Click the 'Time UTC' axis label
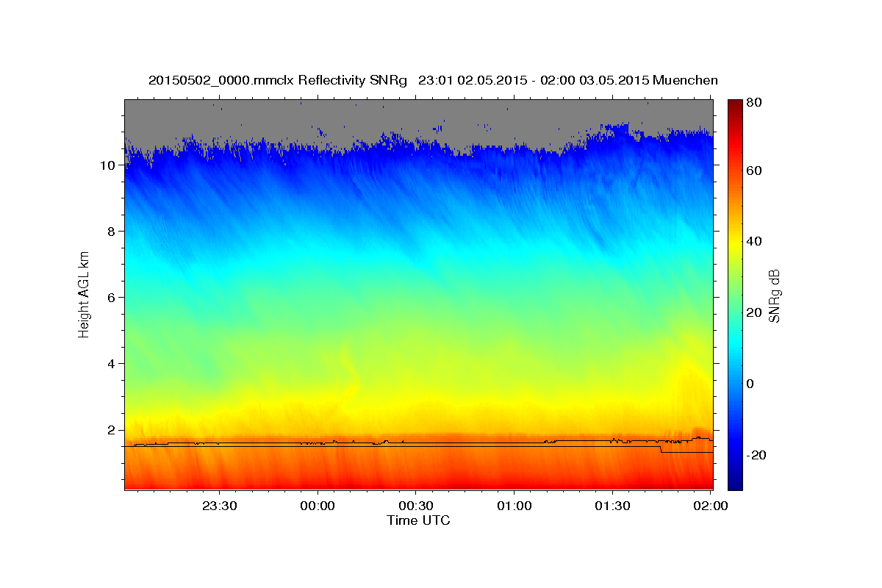This screenshot has height=588, width=882. (418, 520)
